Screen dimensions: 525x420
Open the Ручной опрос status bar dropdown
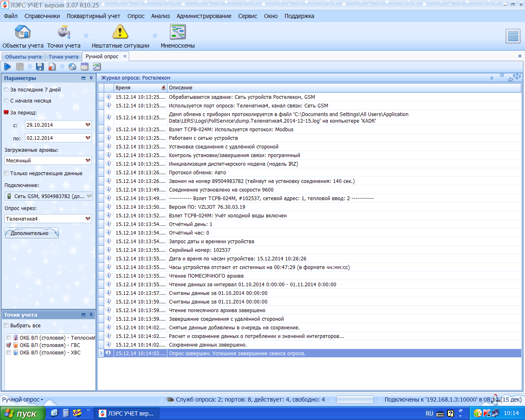click(23, 399)
